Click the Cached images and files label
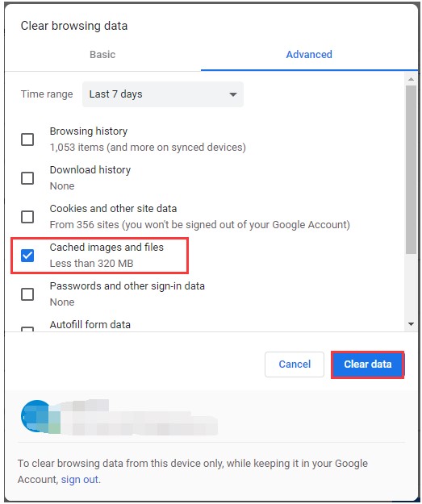The height and width of the screenshot is (504, 422). point(107,248)
